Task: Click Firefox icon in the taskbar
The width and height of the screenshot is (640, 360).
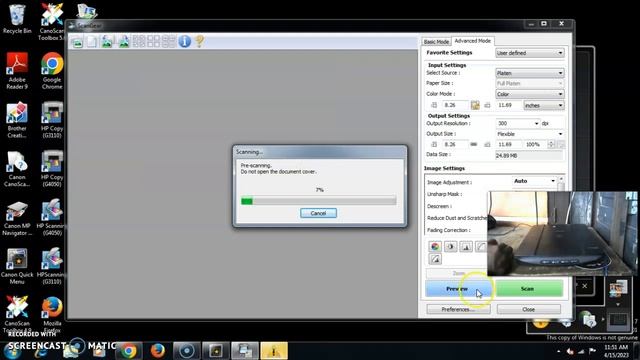Action: [158, 351]
